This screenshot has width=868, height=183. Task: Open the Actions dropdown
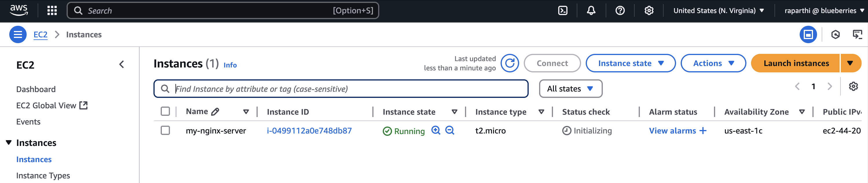[x=713, y=63]
